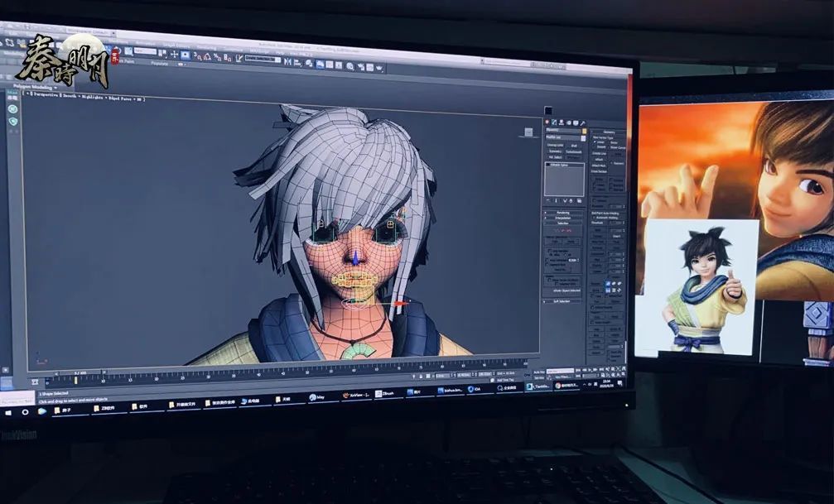Switch to the Display command panel tab
This screenshot has height=504, width=834.
(x=576, y=123)
